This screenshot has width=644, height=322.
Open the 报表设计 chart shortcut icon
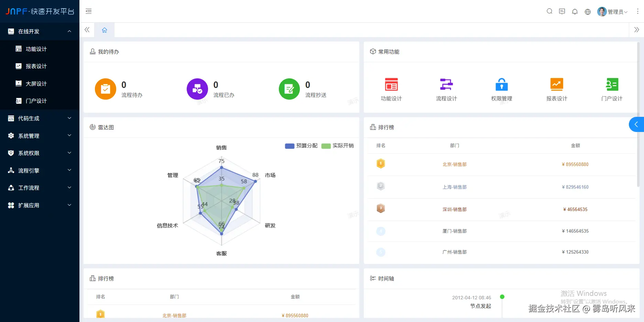point(557,84)
